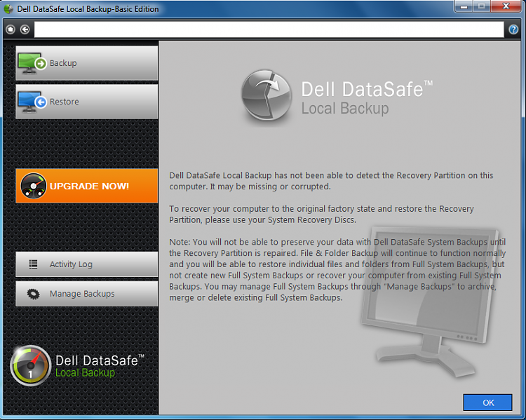The height and width of the screenshot is (420, 526).
Task: Click the UPGRADE NOW! banner
Action: click(86, 186)
